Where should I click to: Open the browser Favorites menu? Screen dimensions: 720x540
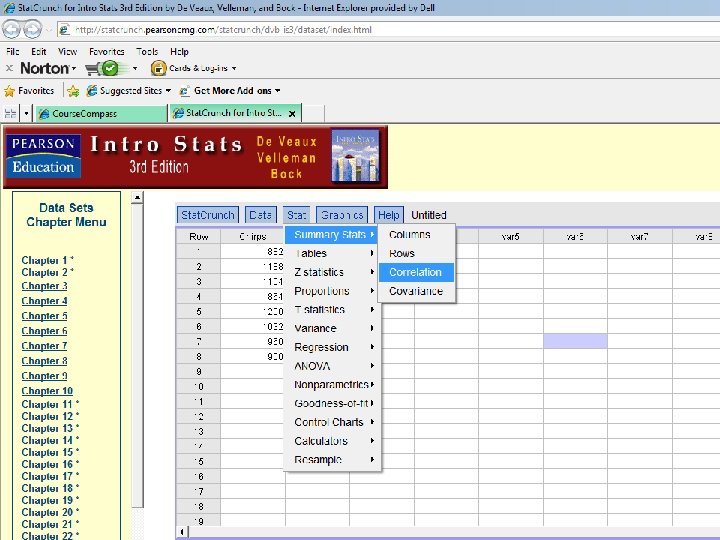pos(107,51)
